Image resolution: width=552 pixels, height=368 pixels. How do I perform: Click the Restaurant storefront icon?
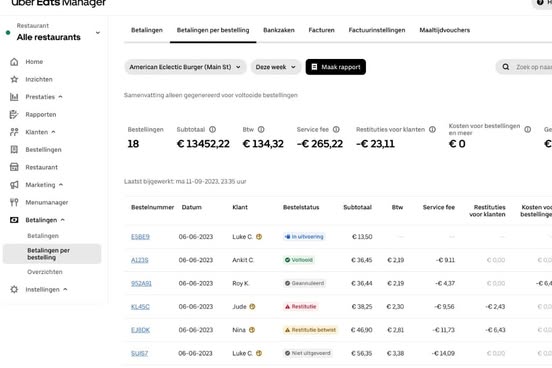(14, 167)
